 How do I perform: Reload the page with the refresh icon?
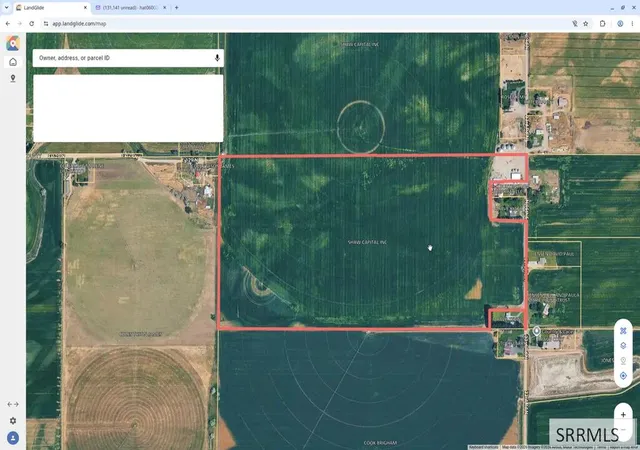click(31, 24)
